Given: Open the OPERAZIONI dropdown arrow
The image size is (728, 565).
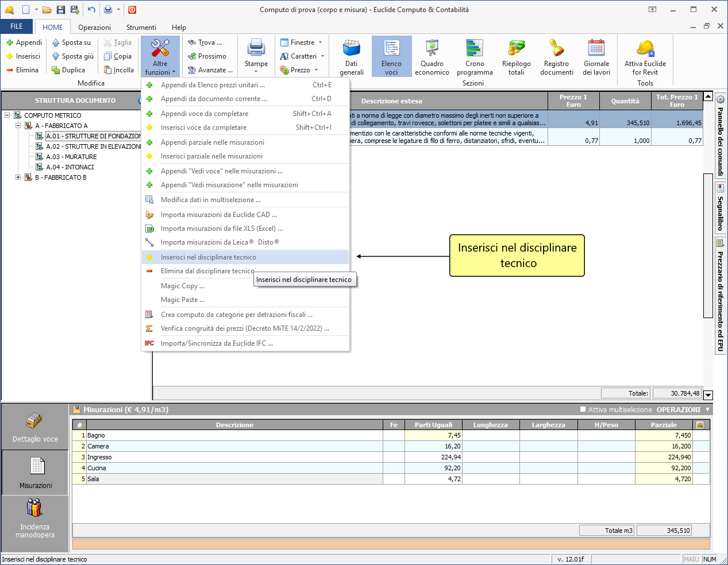Looking at the screenshot, I should [707, 409].
